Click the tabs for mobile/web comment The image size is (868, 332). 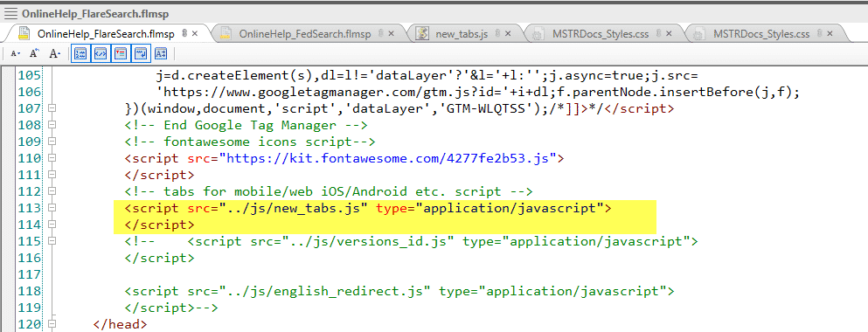coord(329,192)
